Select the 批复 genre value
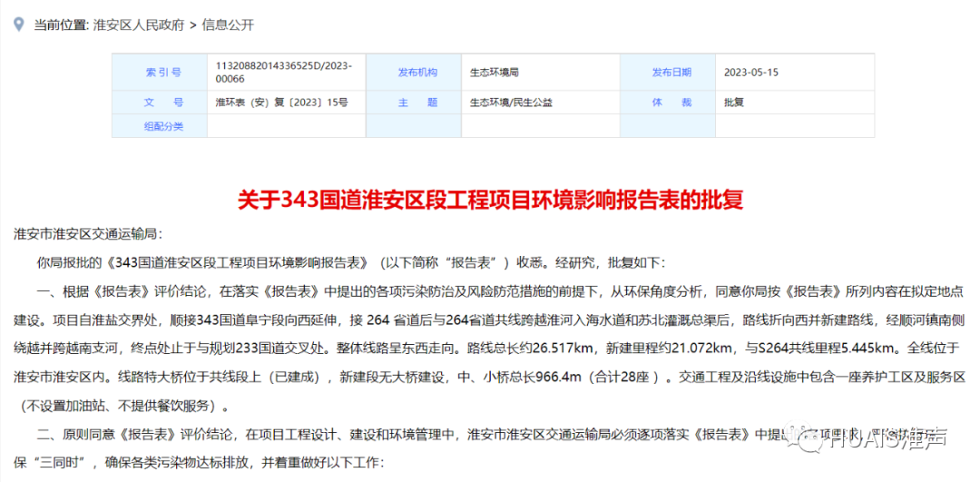Screen dimensions: 980x482 click(734, 103)
